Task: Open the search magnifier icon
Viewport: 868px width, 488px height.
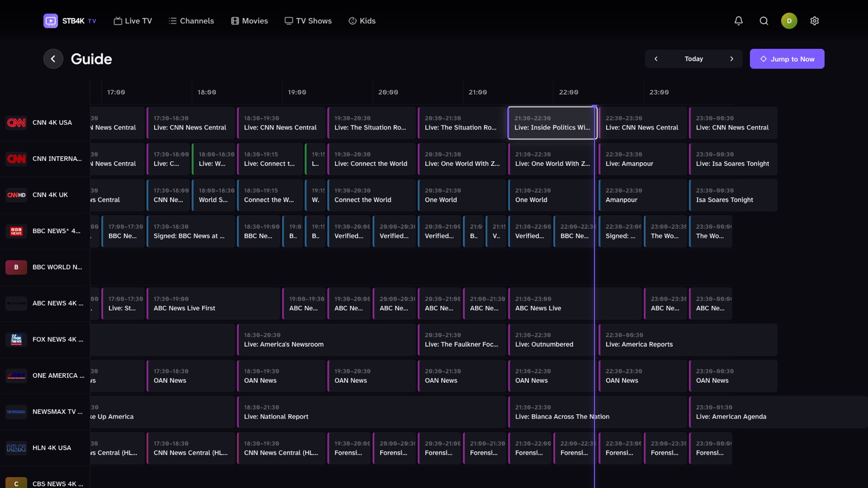Action: (x=764, y=21)
